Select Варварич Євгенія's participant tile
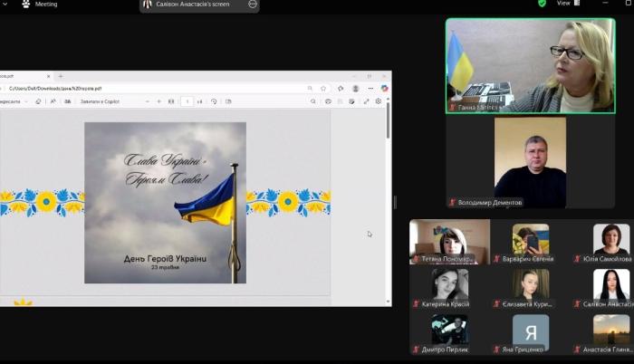This screenshot has width=634, height=364. coord(531,242)
